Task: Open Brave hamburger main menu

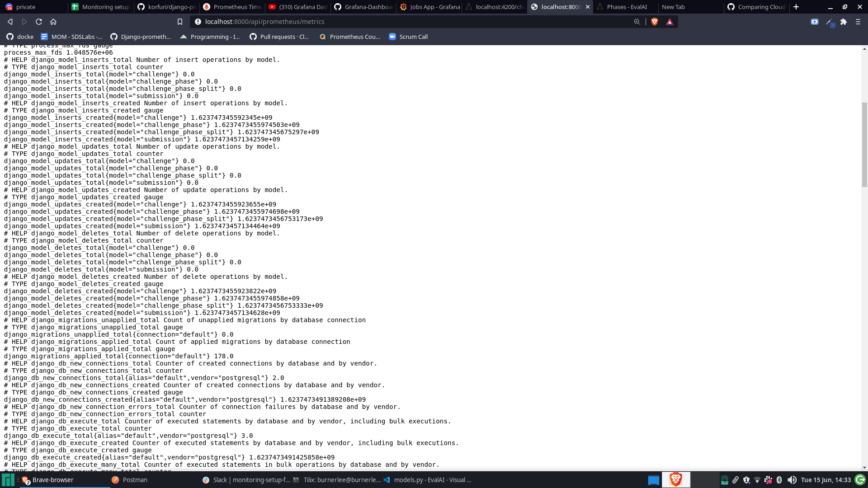Action: coord(858,22)
